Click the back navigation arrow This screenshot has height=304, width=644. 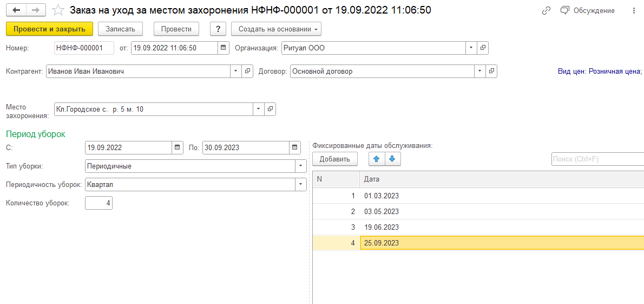(16, 10)
